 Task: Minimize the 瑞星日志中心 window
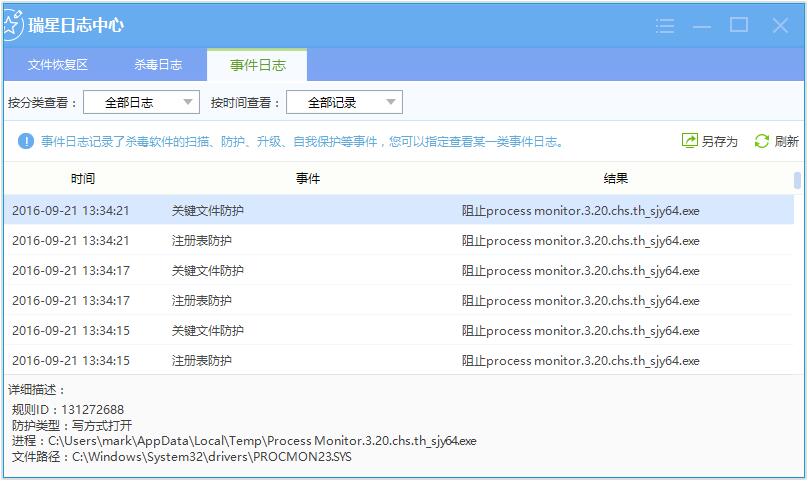point(701,26)
